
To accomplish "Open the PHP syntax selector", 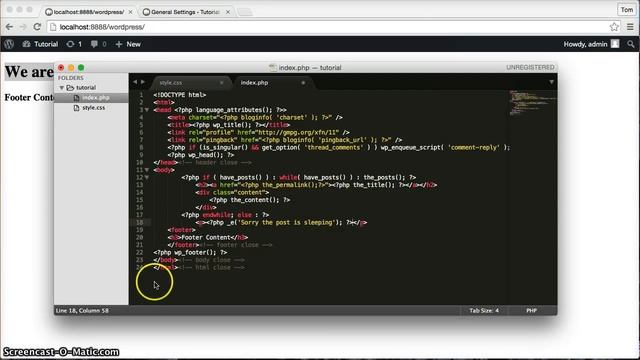I will (531, 311).
